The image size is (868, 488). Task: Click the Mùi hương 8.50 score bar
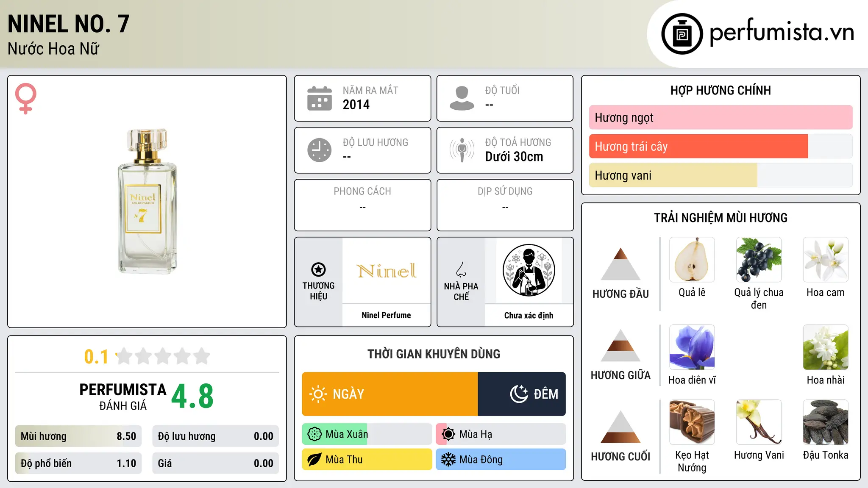(78, 436)
